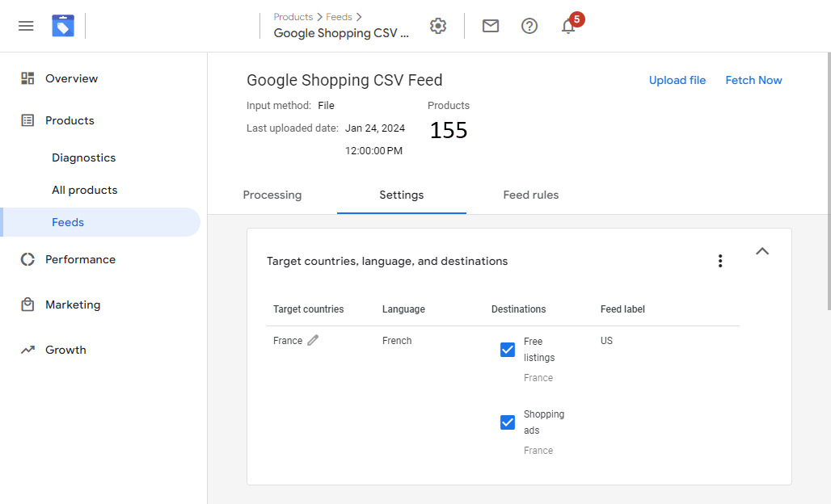Click the Products breadcrumb link
This screenshot has height=504, width=831.
(293, 17)
